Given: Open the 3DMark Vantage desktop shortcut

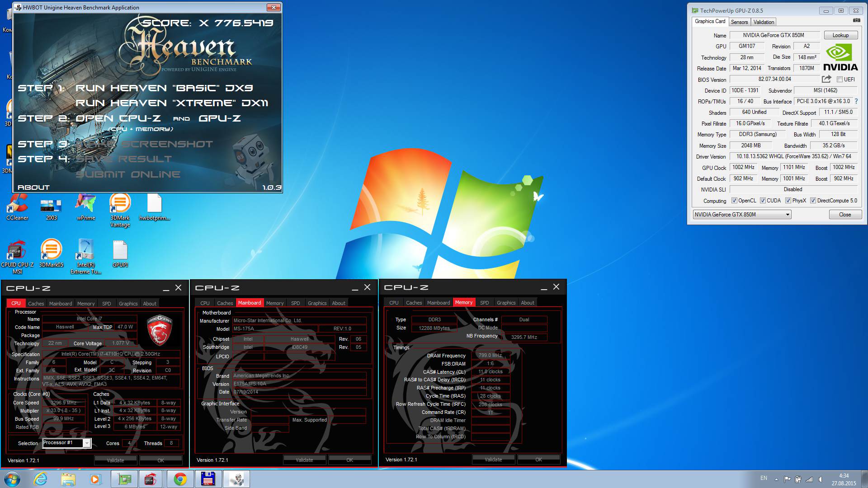Looking at the screenshot, I should tap(120, 211).
